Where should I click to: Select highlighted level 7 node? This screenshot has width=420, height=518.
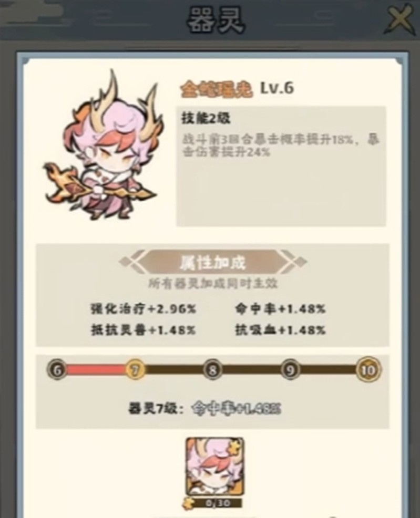(135, 370)
